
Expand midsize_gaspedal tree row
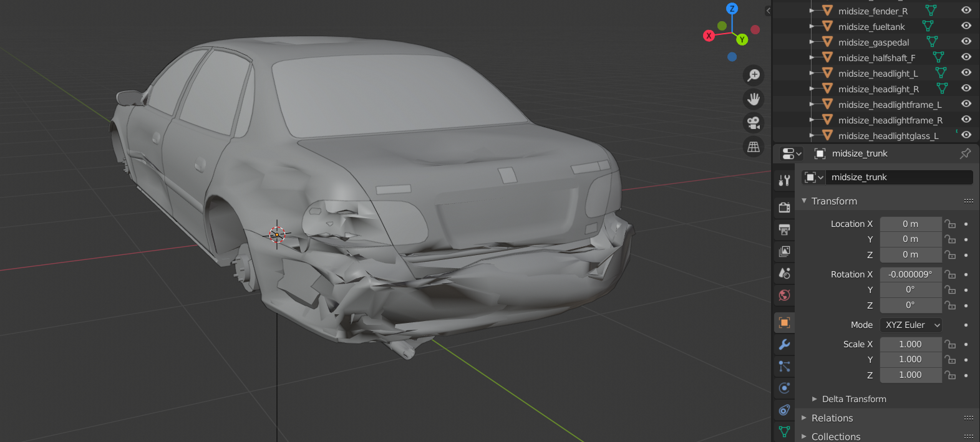(812, 42)
